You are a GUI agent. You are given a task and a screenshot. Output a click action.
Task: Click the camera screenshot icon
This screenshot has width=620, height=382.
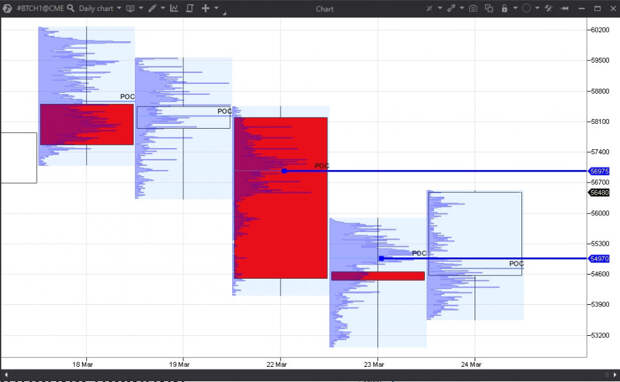[473, 8]
